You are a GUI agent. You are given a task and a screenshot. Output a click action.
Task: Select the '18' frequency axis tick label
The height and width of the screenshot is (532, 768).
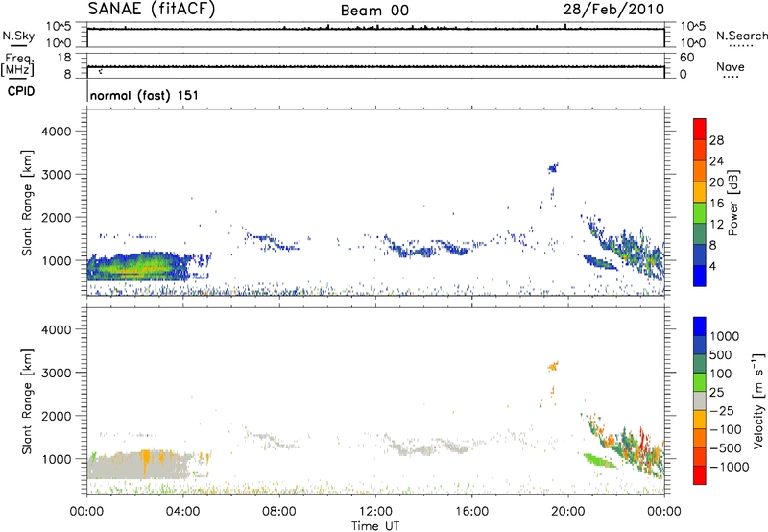coord(64,58)
